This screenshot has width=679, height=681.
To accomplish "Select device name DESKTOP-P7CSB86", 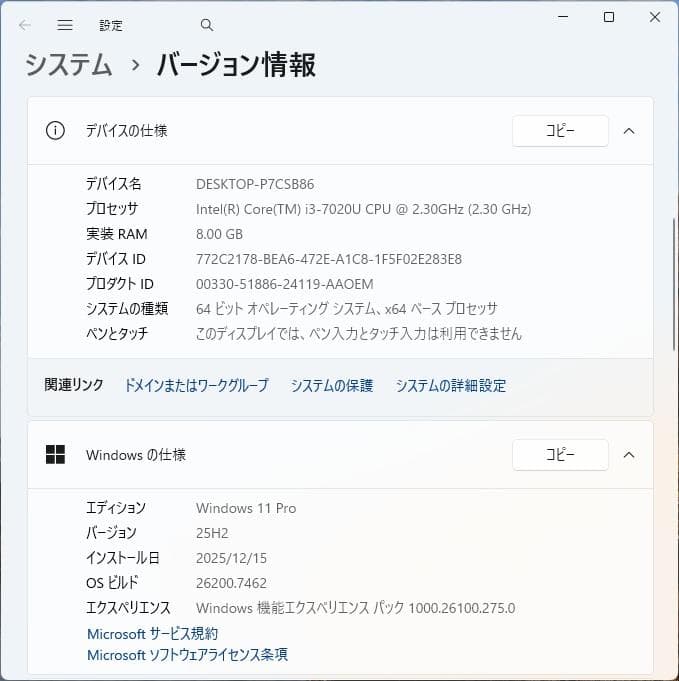I will point(255,184).
